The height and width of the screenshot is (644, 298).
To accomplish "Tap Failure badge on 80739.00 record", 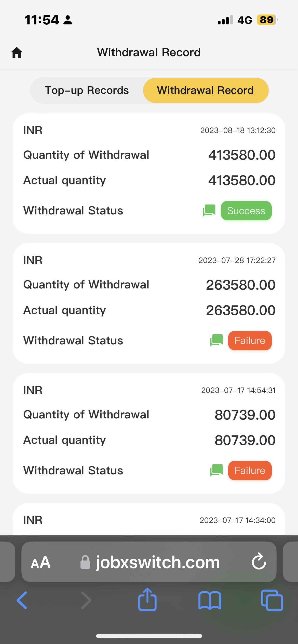I will pos(250,470).
